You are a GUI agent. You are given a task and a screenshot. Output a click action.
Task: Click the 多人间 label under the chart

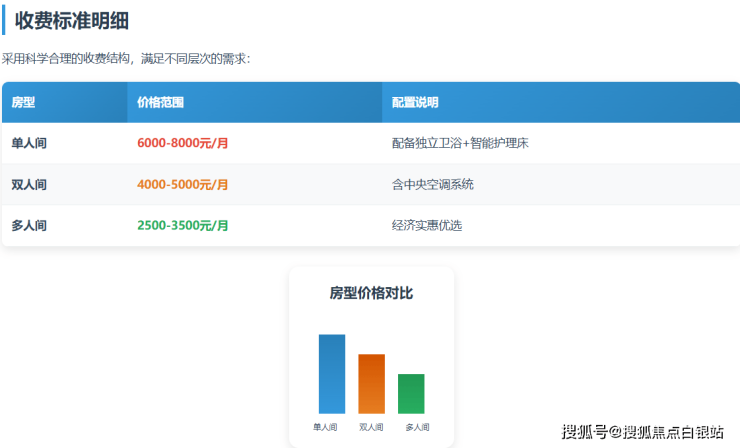click(417, 427)
